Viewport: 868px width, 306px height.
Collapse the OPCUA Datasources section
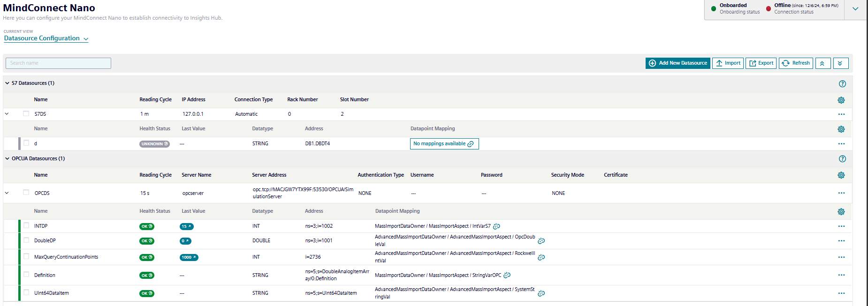point(7,158)
